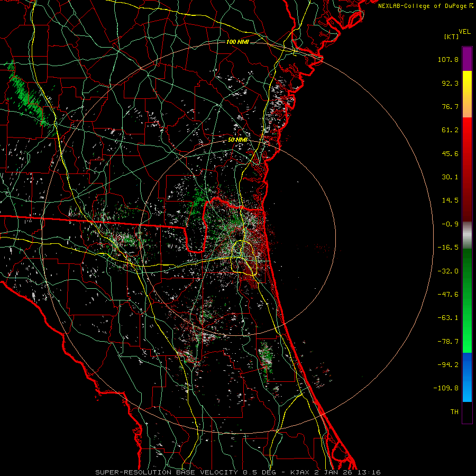Click the blue segment of the color bar
This screenshot has width=476, height=476.
[x=467, y=377]
